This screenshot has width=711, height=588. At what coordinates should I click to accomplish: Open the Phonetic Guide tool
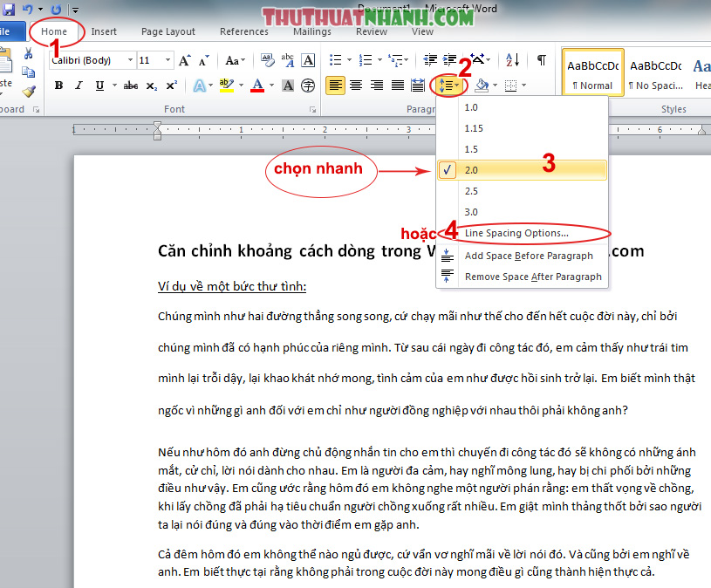[x=288, y=60]
